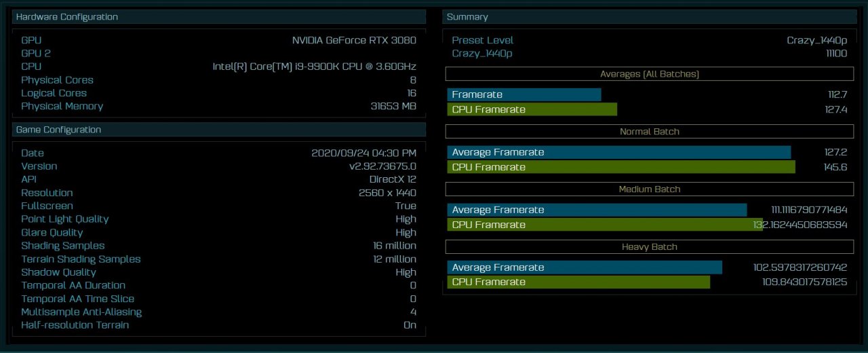Click the Point Light Quality row label

click(x=65, y=219)
